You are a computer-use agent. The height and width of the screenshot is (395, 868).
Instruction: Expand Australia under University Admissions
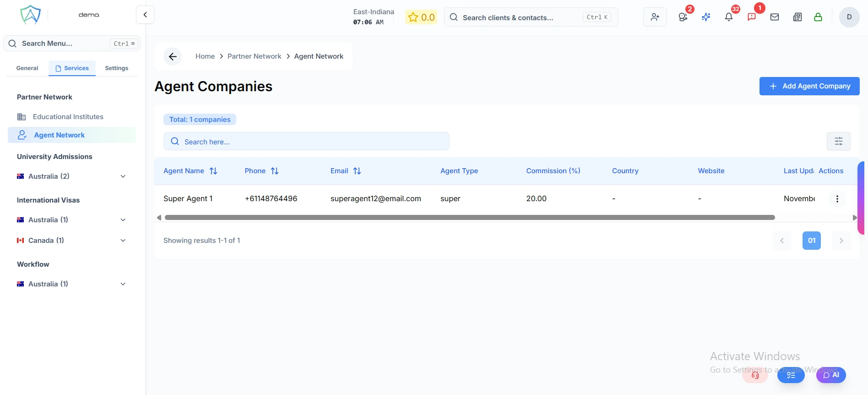coord(123,176)
